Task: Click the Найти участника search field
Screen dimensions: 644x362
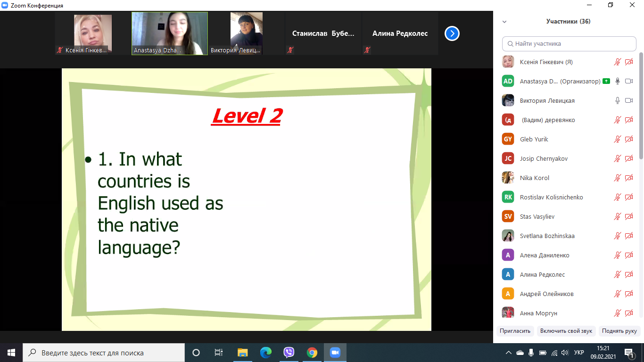Action: click(x=569, y=43)
